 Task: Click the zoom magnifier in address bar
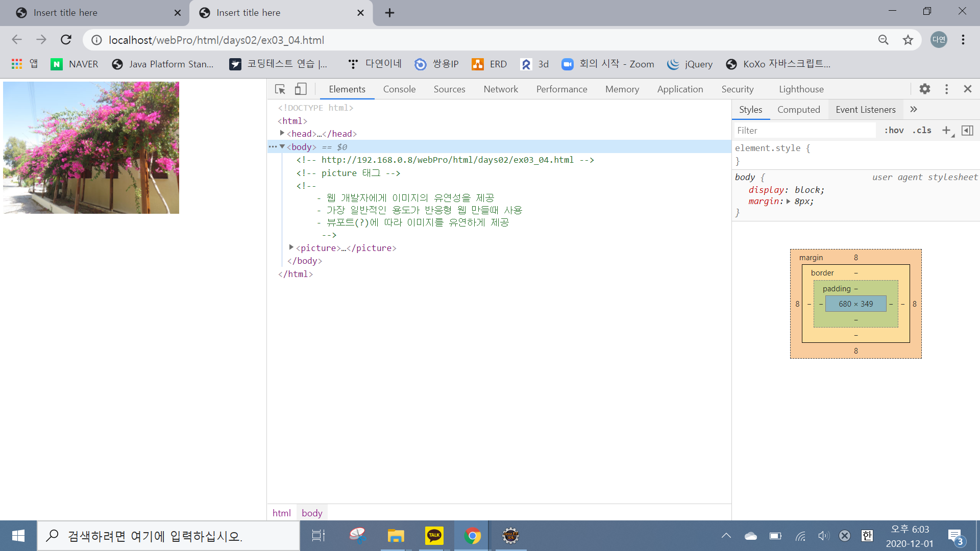pyautogui.click(x=883, y=40)
